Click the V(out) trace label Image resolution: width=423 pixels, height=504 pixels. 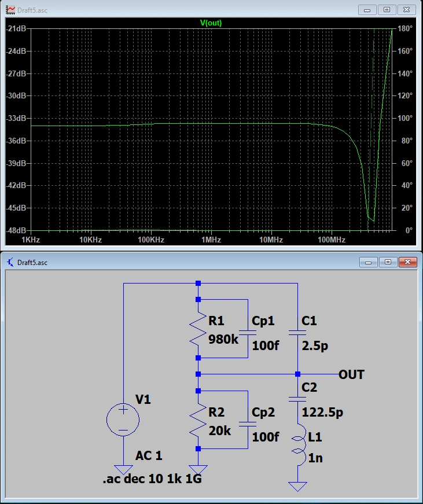point(211,23)
